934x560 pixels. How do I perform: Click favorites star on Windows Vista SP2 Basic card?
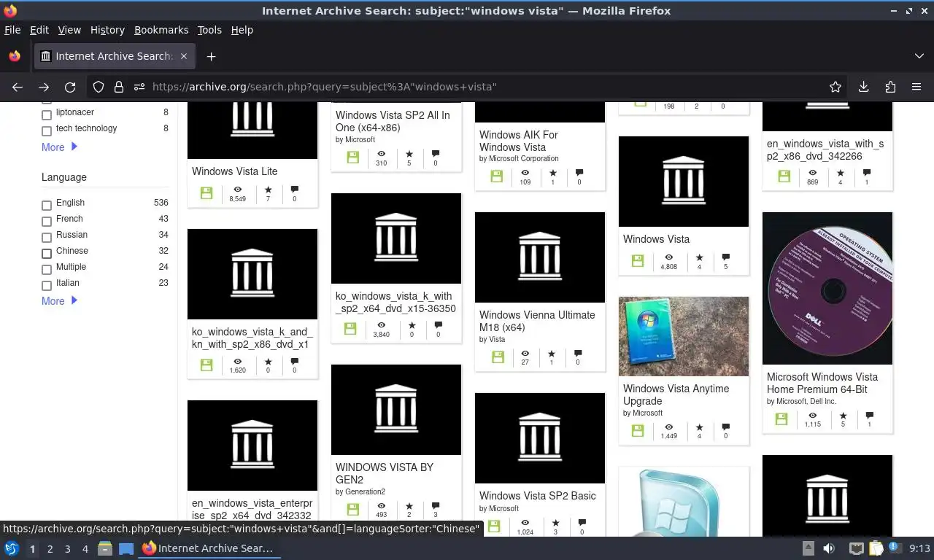point(555,523)
